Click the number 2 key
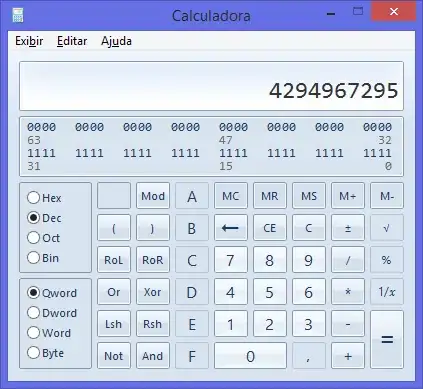423x389 pixels. (x=270, y=324)
